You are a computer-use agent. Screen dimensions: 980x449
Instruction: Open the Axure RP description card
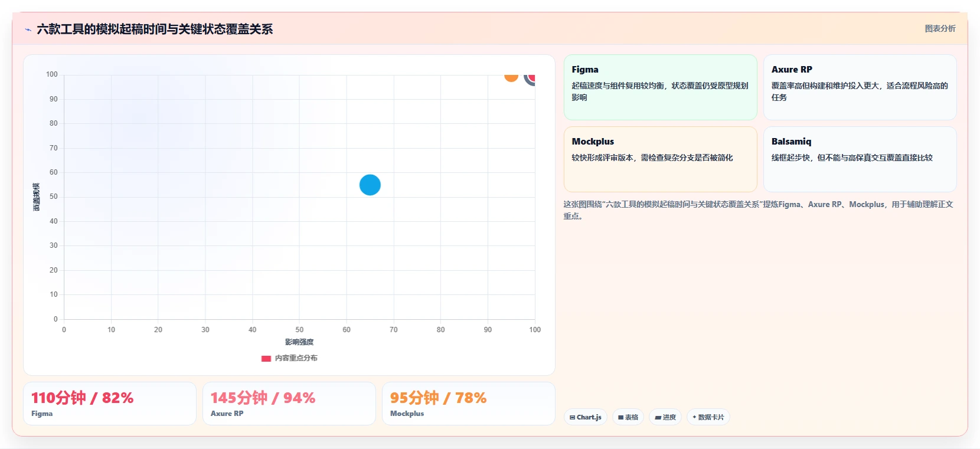(860, 87)
